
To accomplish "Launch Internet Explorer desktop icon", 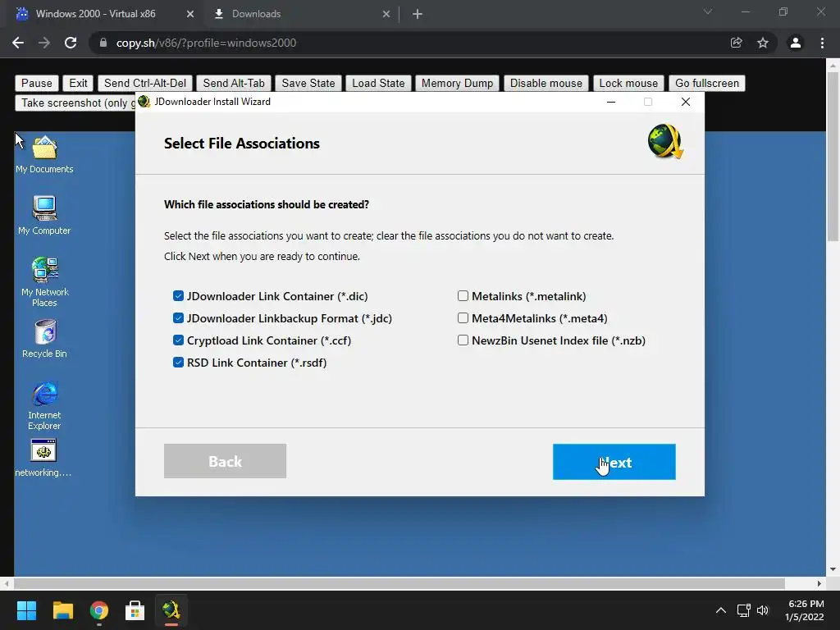I will [44, 405].
